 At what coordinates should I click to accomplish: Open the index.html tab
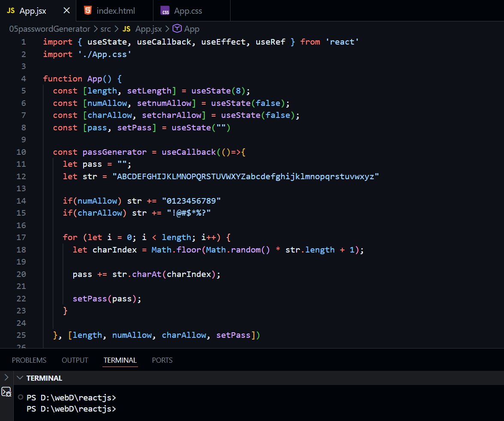point(115,11)
